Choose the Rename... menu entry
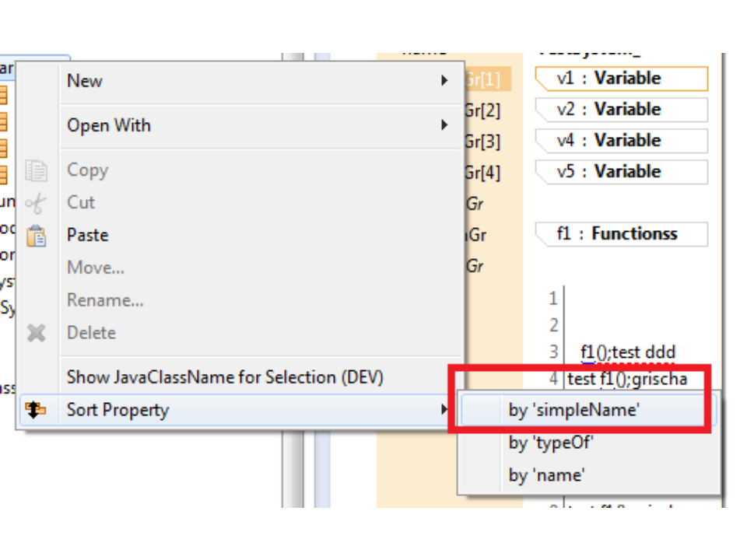The width and height of the screenshot is (747, 560). coord(105,300)
